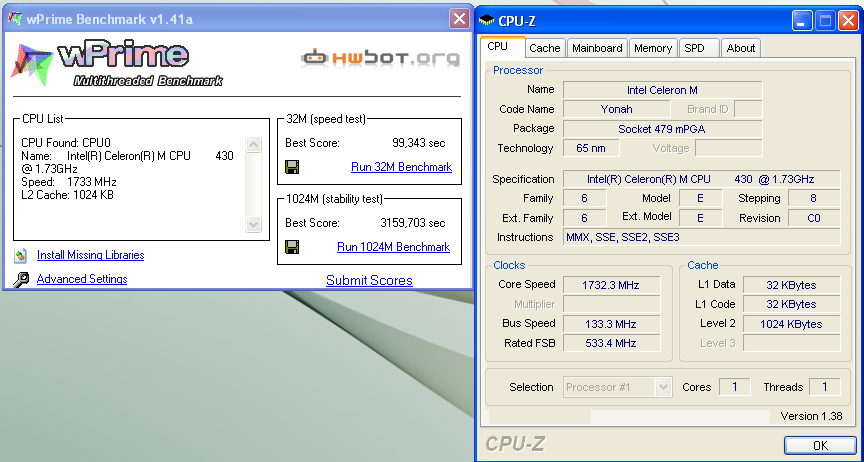The image size is (864, 462).
Task: Click CPU List scrollbar down arrow
Action: pyautogui.click(x=253, y=224)
